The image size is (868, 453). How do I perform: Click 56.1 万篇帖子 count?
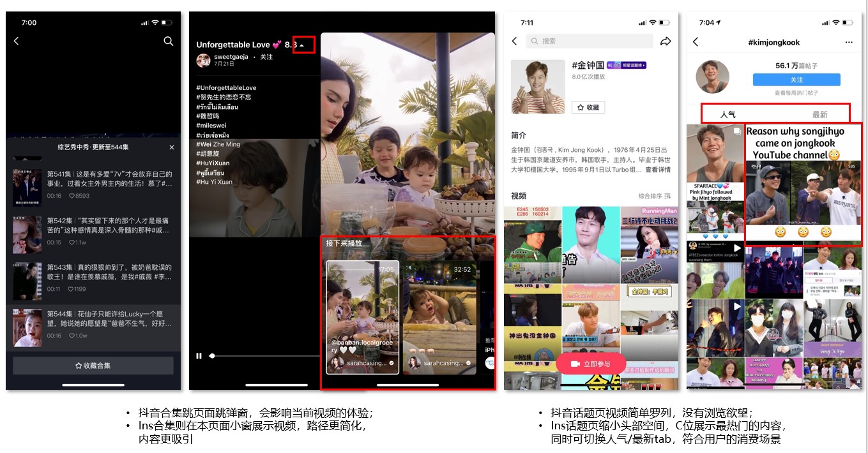pos(796,66)
